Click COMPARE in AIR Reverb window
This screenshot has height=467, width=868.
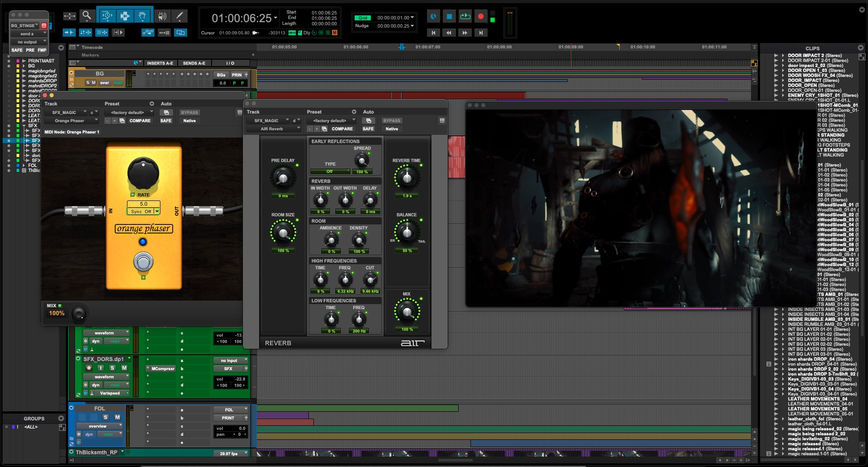point(342,129)
